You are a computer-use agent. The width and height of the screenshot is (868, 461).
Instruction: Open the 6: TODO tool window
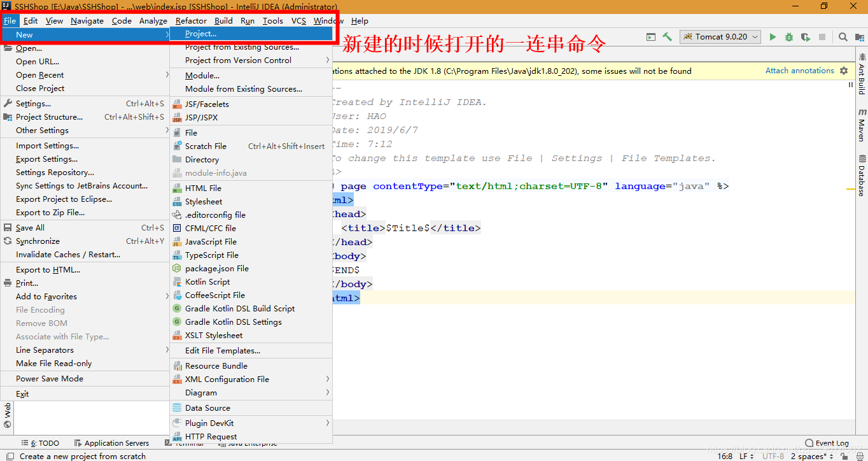(x=40, y=443)
